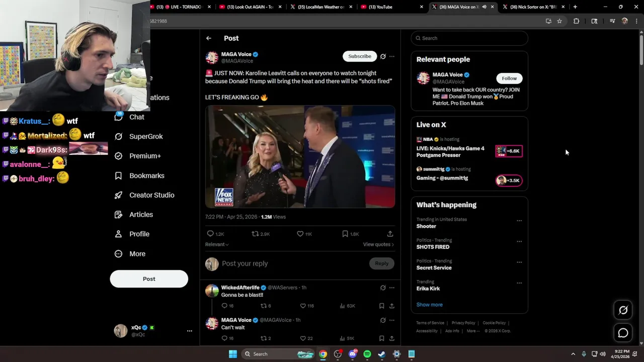Open Articles in the sidebar
Image resolution: width=644 pixels, height=362 pixels.
point(134,215)
